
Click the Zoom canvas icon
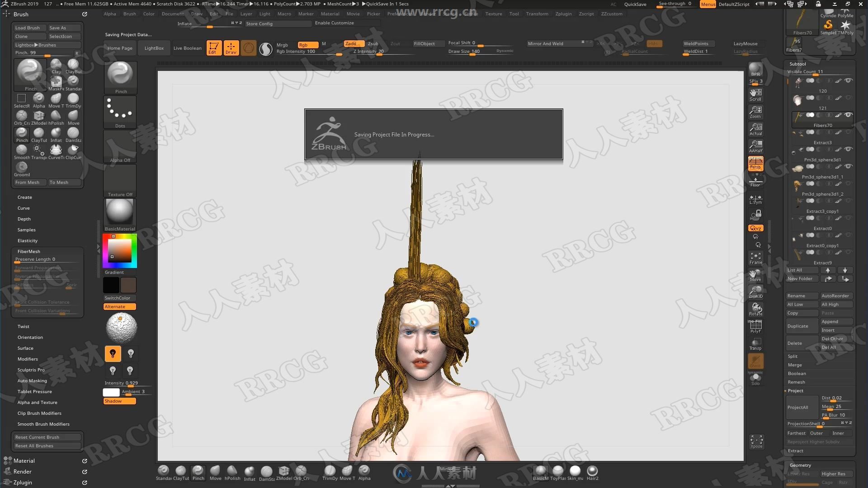pyautogui.click(x=755, y=112)
